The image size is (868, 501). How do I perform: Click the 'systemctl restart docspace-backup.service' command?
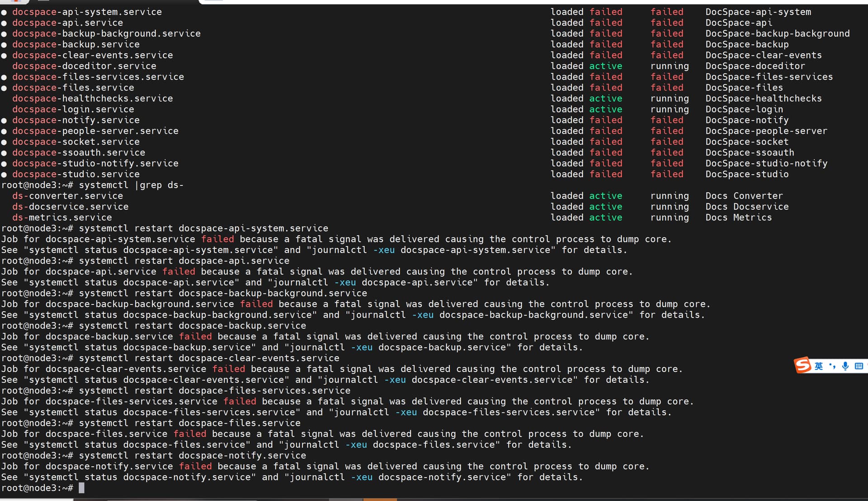[193, 326]
